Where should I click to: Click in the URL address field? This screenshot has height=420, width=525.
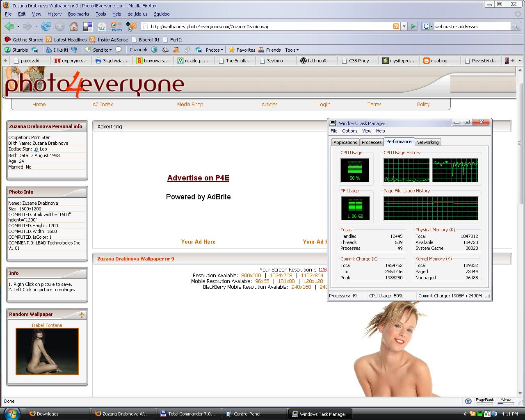[x=267, y=27]
